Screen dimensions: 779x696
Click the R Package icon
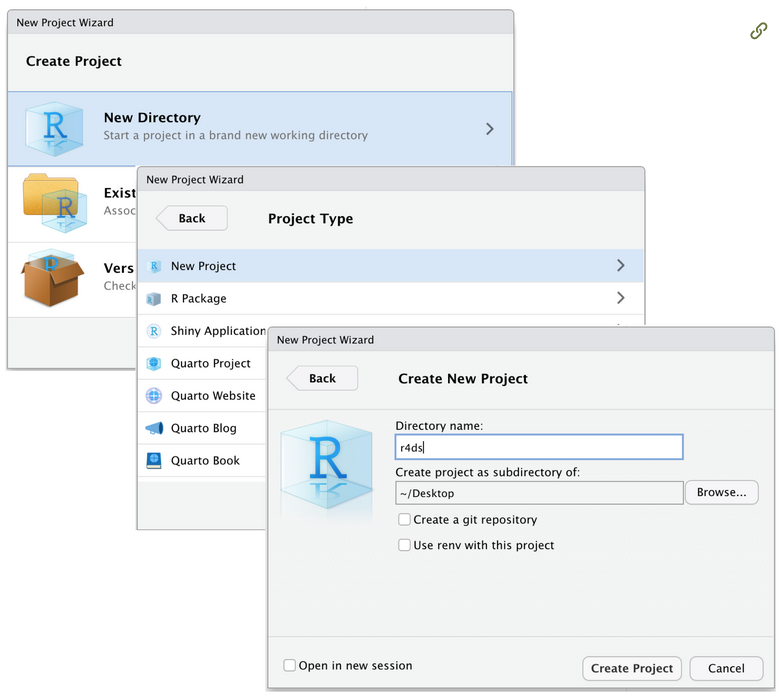point(154,299)
